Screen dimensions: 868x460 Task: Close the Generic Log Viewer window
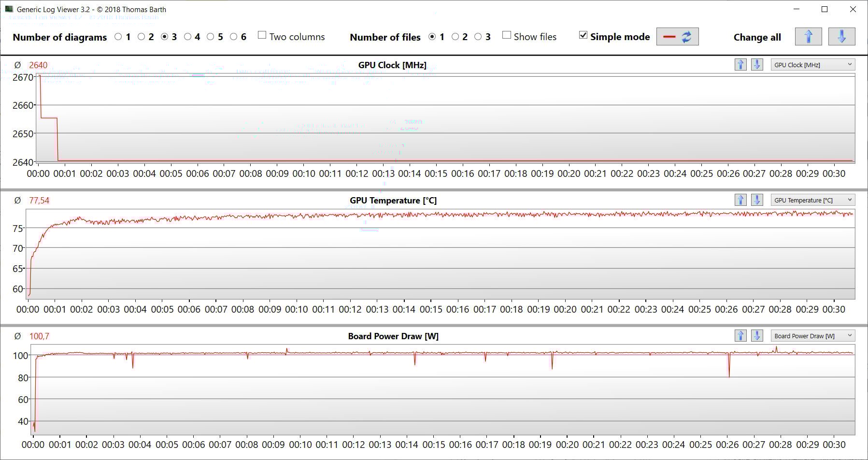pyautogui.click(x=853, y=9)
